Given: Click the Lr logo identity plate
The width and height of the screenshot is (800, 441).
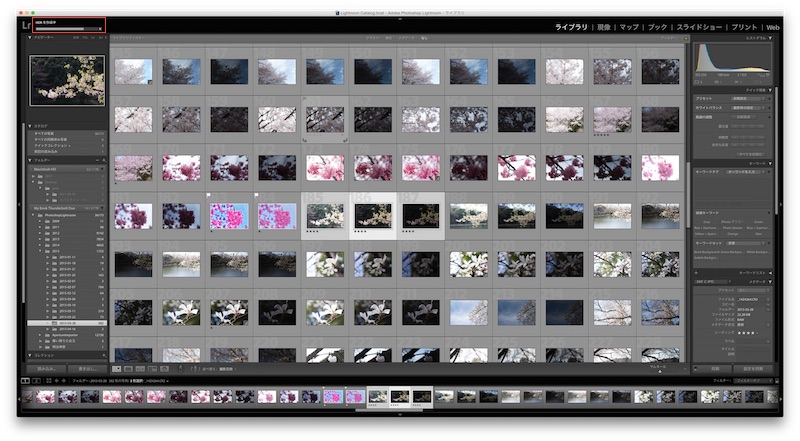Looking at the screenshot, I should coord(25,26).
